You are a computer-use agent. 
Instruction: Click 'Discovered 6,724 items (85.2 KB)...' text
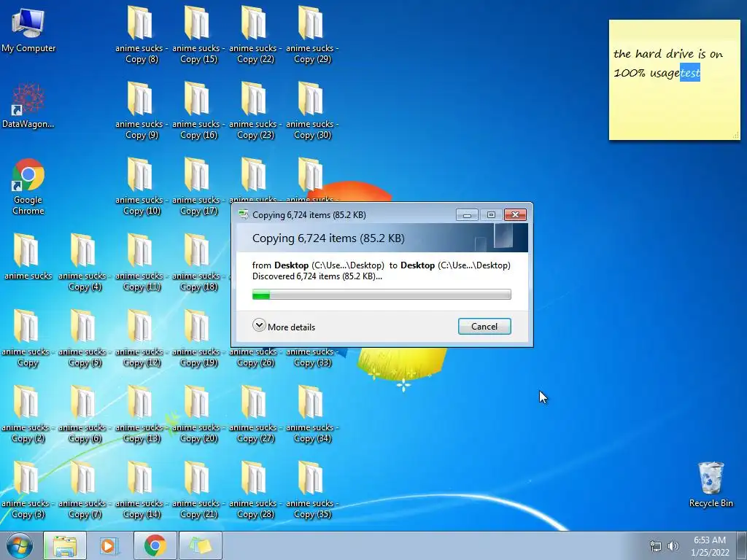317,276
